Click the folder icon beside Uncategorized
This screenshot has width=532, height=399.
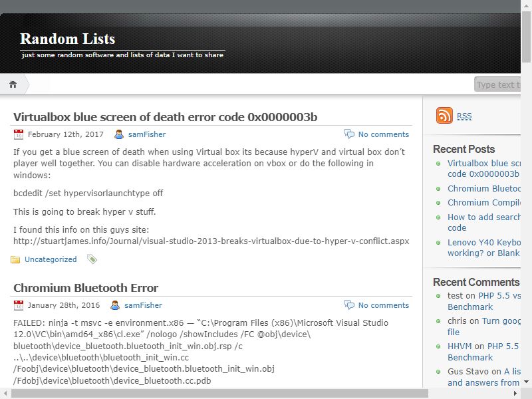[x=15, y=260]
